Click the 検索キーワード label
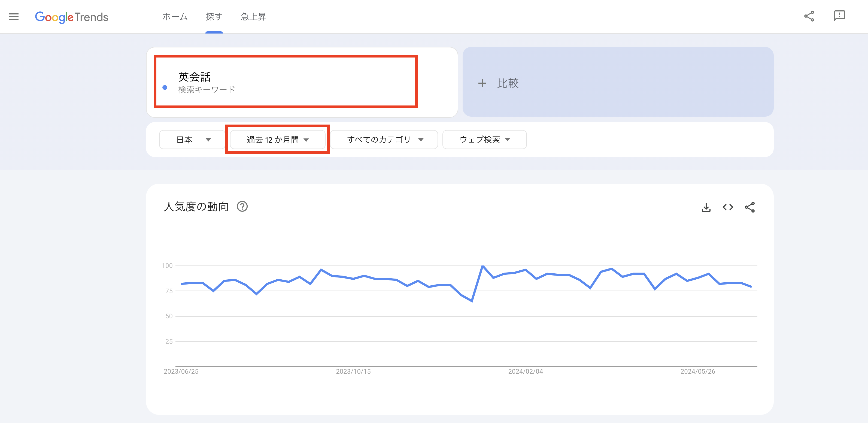The image size is (868, 423). coord(207,90)
